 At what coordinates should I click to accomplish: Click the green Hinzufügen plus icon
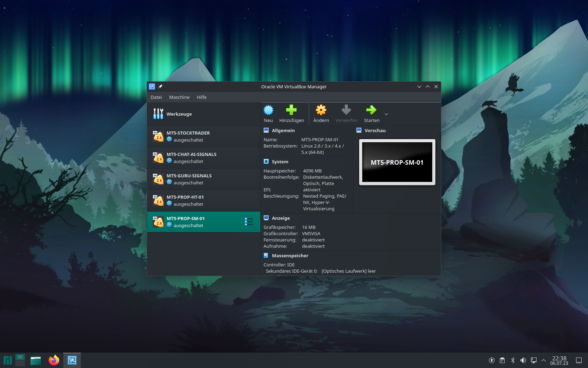coord(291,110)
